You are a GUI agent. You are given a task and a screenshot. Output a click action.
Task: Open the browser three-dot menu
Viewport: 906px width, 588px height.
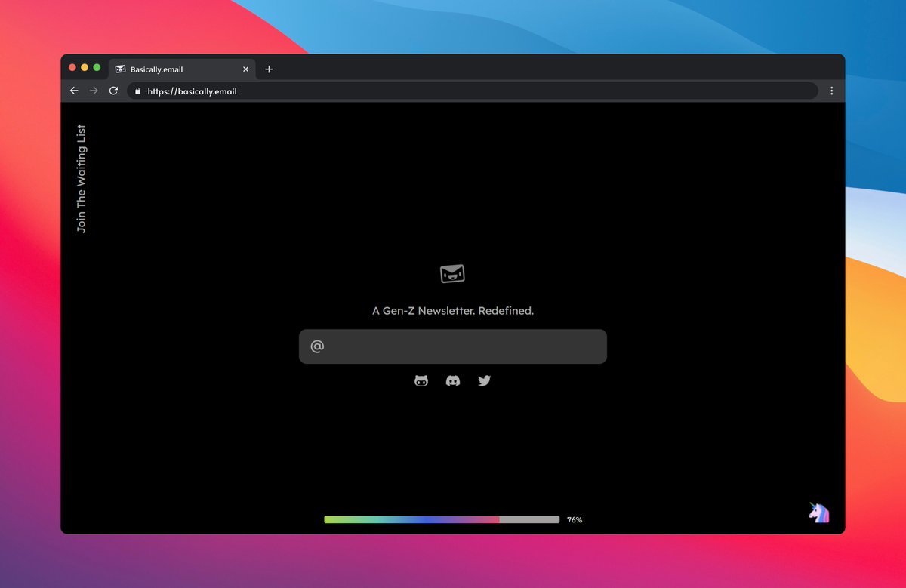pos(832,91)
